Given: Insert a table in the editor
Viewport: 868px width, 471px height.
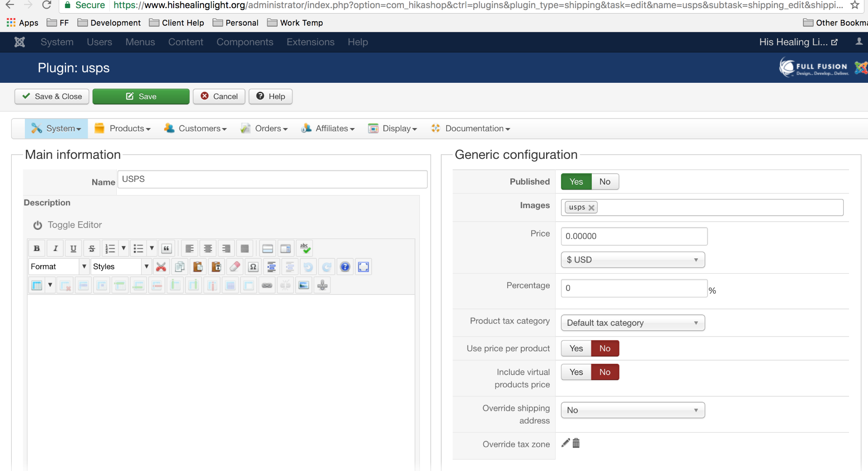Looking at the screenshot, I should pos(37,285).
